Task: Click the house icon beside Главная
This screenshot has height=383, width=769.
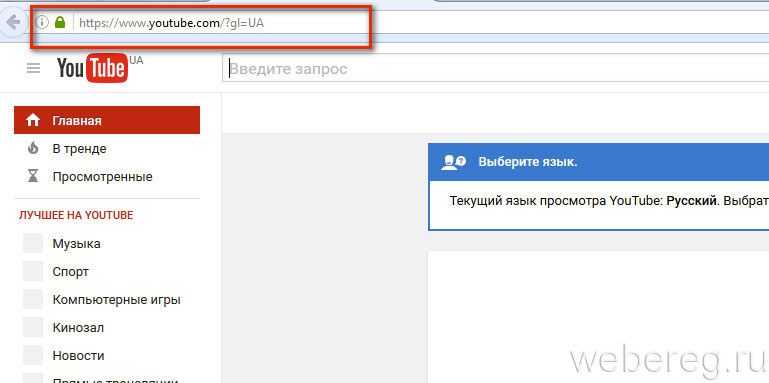Action: [x=33, y=120]
